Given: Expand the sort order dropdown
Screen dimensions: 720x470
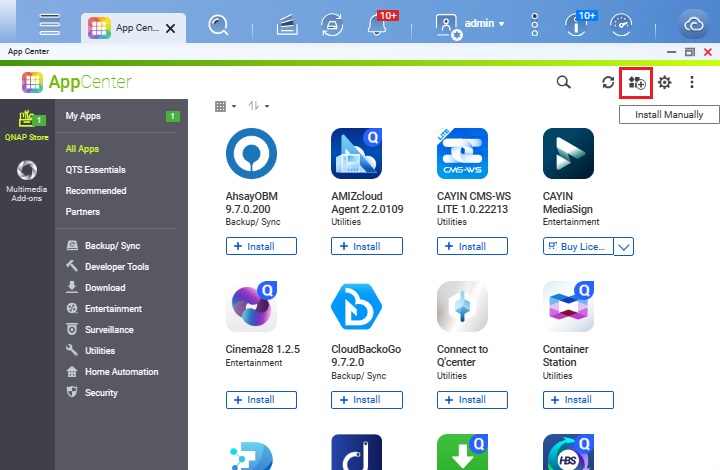Looking at the screenshot, I should coord(259,106).
